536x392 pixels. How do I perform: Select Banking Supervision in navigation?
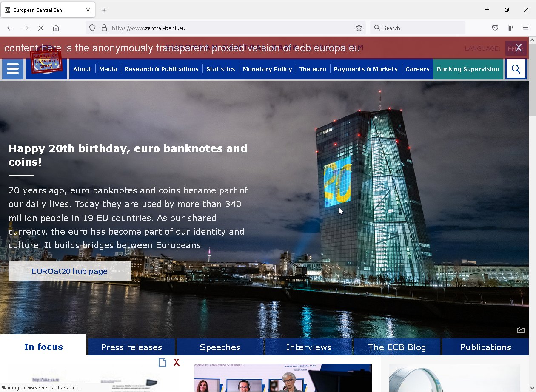point(468,69)
